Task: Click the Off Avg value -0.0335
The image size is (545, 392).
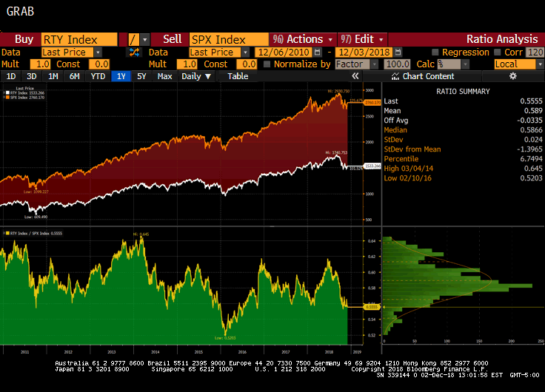Action: pos(529,120)
